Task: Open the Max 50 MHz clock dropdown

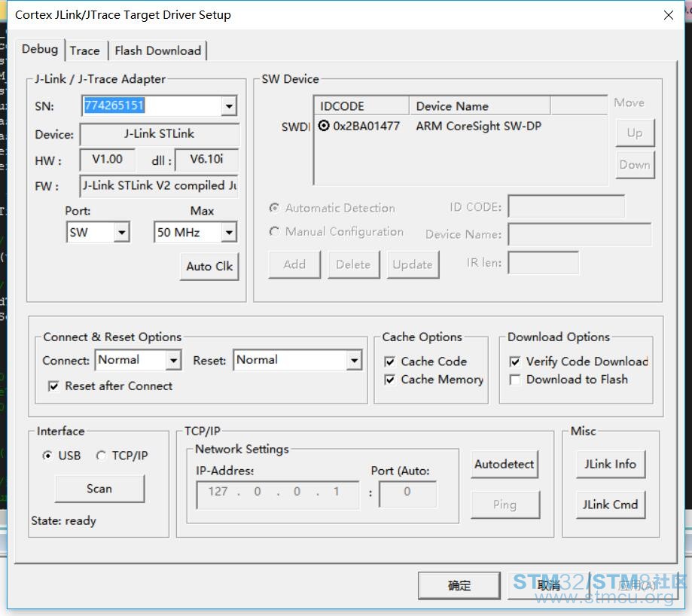Action: click(229, 232)
